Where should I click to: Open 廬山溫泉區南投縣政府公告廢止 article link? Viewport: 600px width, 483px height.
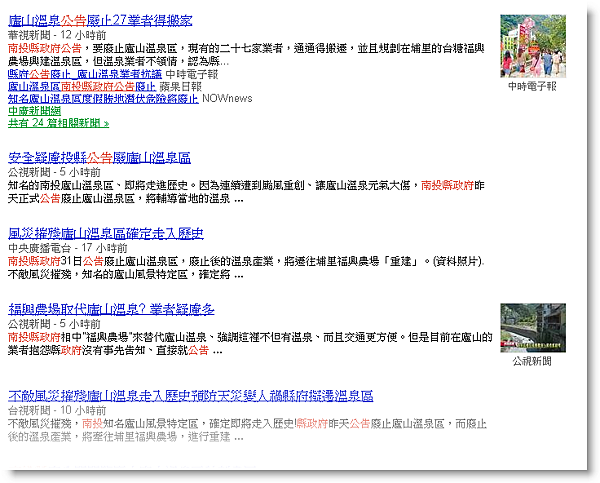coord(82,86)
